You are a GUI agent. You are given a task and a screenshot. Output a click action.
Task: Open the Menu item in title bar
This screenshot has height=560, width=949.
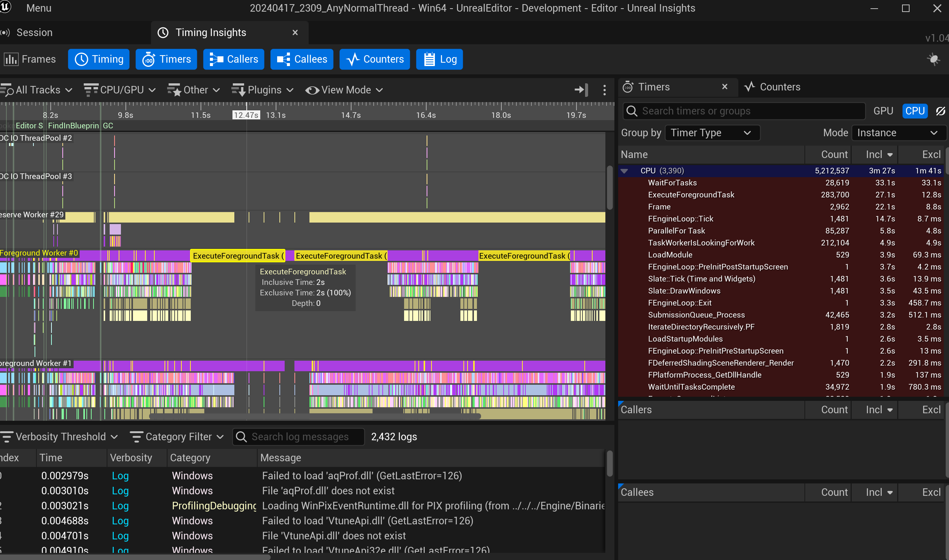point(39,8)
